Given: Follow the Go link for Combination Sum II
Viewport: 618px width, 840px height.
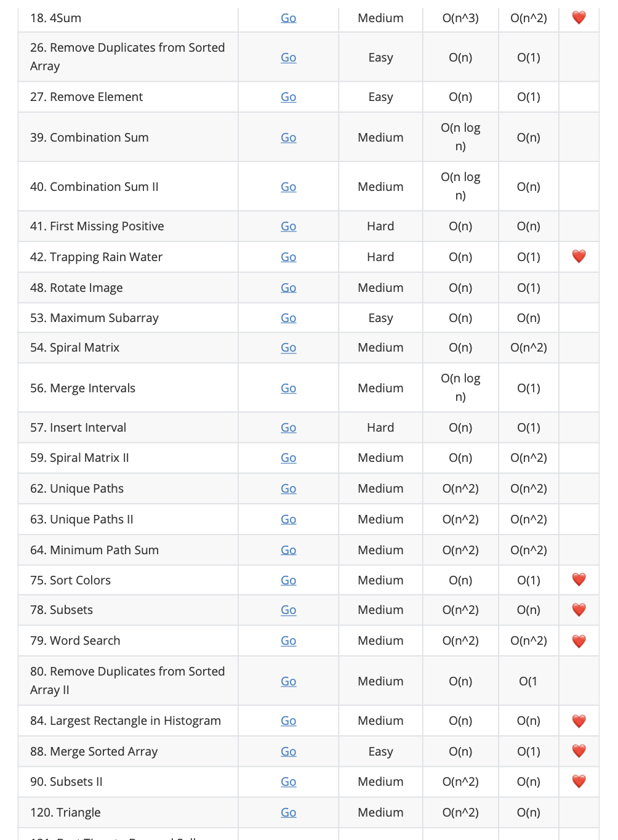Looking at the screenshot, I should tap(288, 187).
